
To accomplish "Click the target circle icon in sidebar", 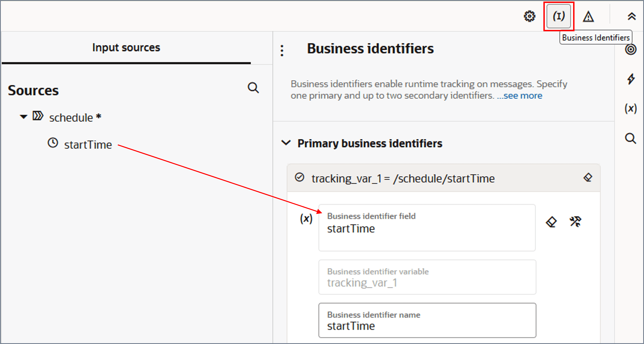I will (x=630, y=49).
